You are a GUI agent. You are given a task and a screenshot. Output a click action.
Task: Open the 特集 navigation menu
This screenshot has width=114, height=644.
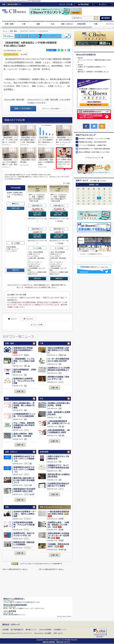click(x=96, y=24)
